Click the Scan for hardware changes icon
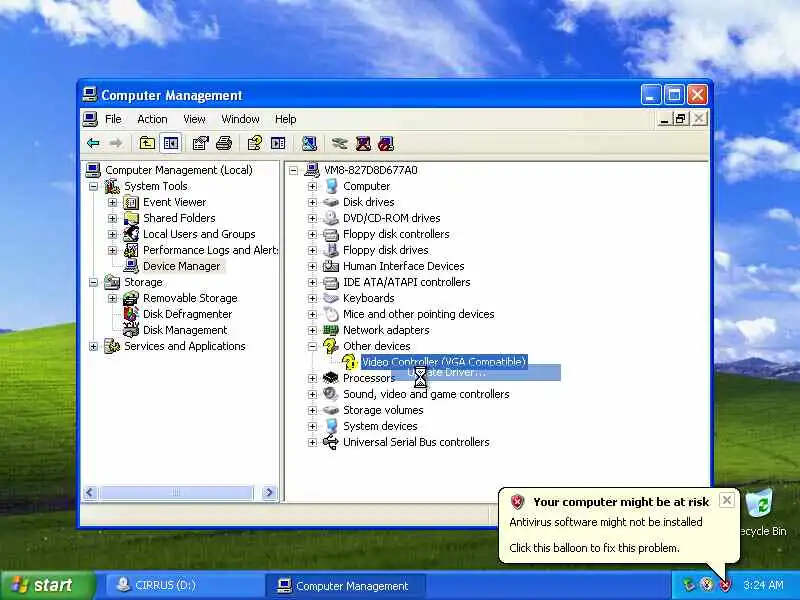 pyautogui.click(x=309, y=143)
